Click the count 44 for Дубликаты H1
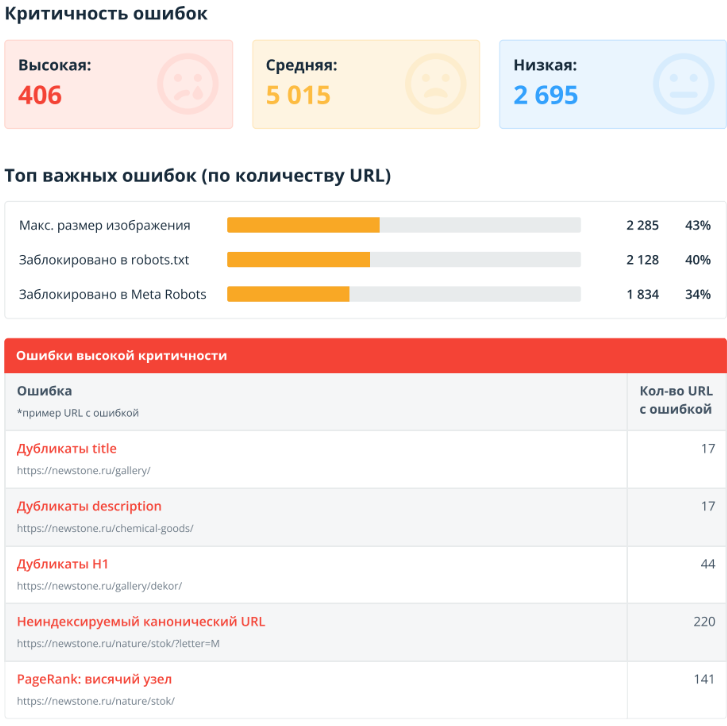 tap(708, 564)
